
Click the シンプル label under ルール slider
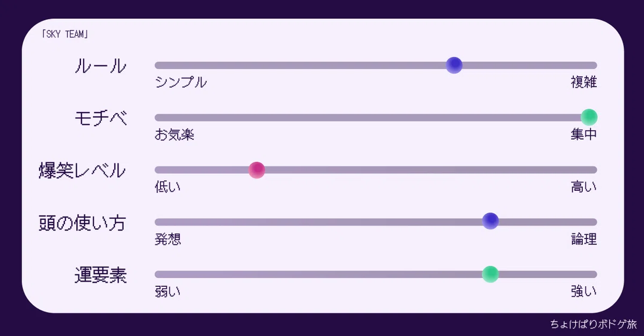tap(181, 82)
